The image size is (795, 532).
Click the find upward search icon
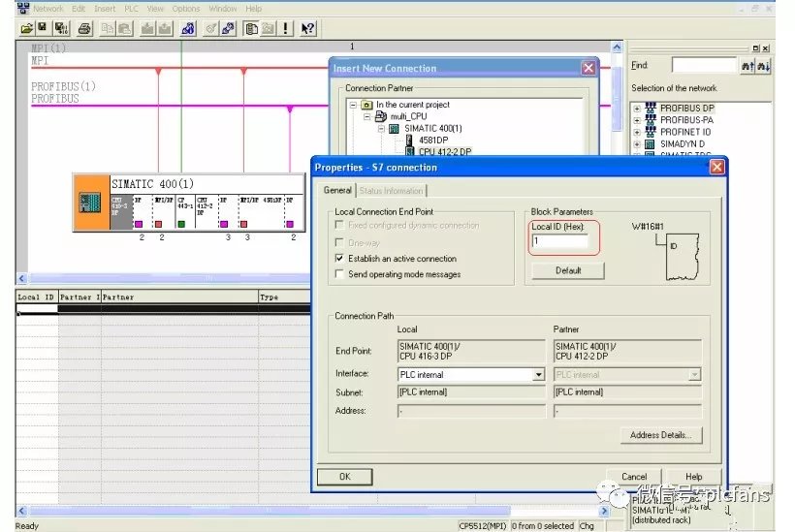tap(747, 66)
